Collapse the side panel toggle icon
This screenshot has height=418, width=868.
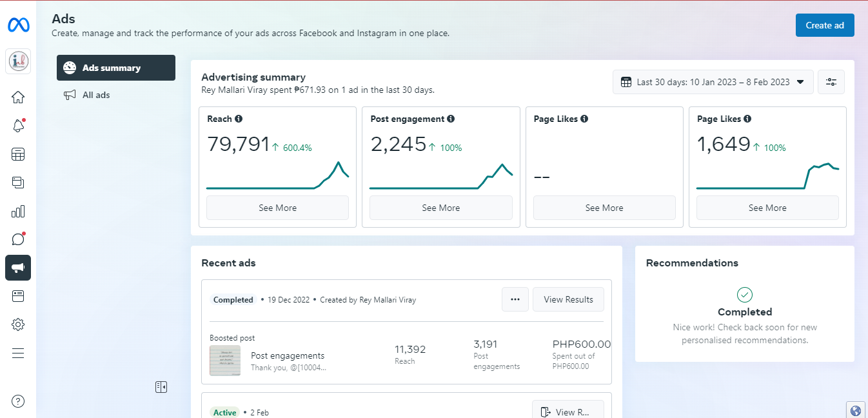click(161, 387)
